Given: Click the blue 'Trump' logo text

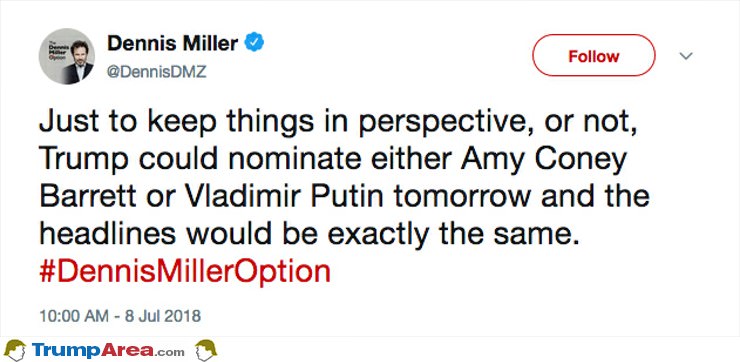Looking at the screenshot, I should tap(66, 351).
